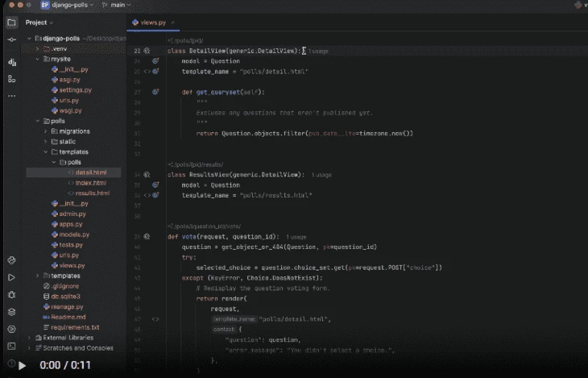This screenshot has height=378, width=588.
Task: Open admin.py in polls folder
Action: point(68,214)
